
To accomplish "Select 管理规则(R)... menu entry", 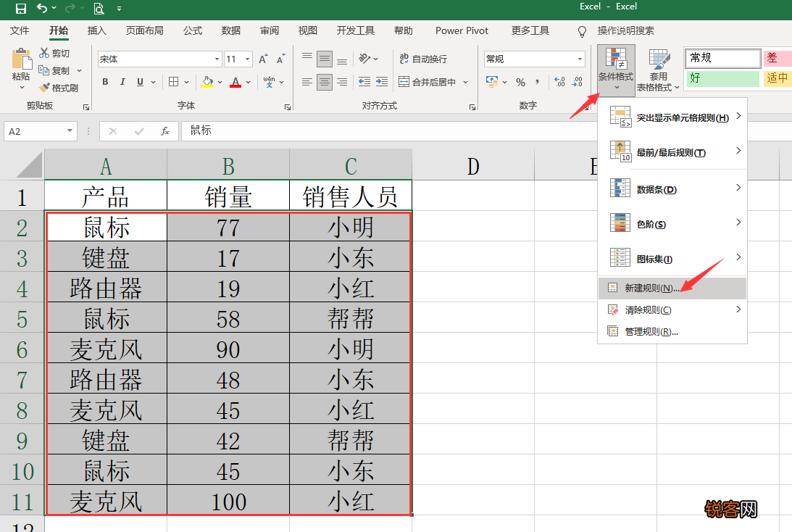I will tap(672, 331).
